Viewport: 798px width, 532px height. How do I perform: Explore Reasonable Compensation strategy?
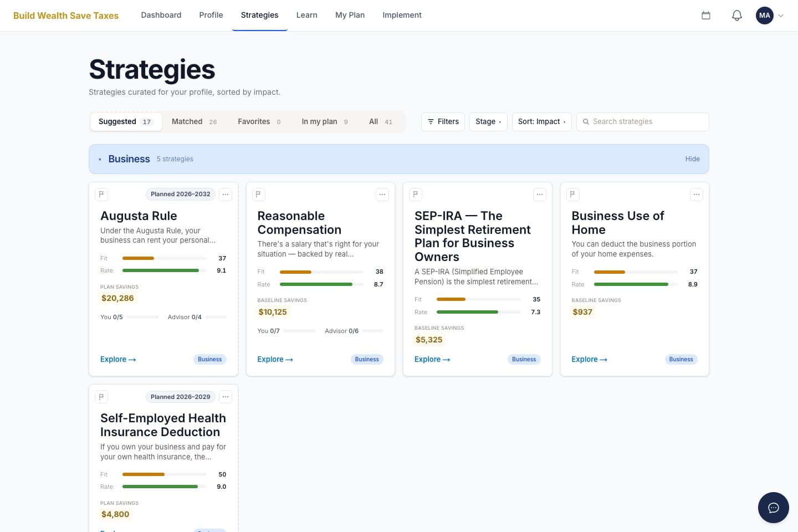(275, 360)
